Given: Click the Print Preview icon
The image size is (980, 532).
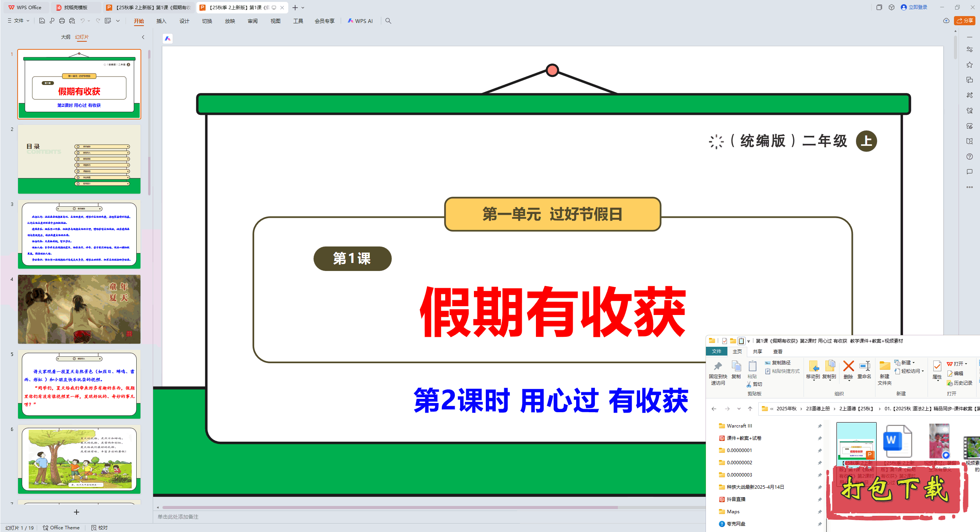Looking at the screenshot, I should [72, 21].
